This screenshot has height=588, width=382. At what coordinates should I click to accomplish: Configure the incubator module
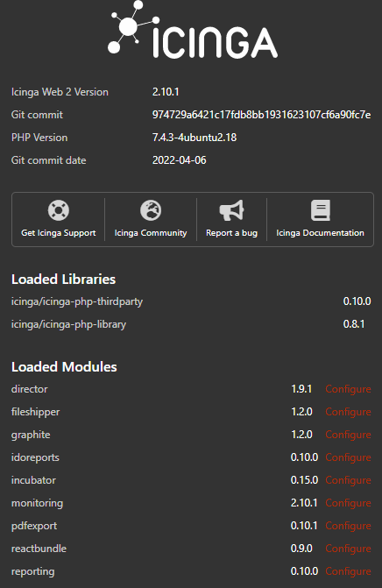pyautogui.click(x=348, y=480)
